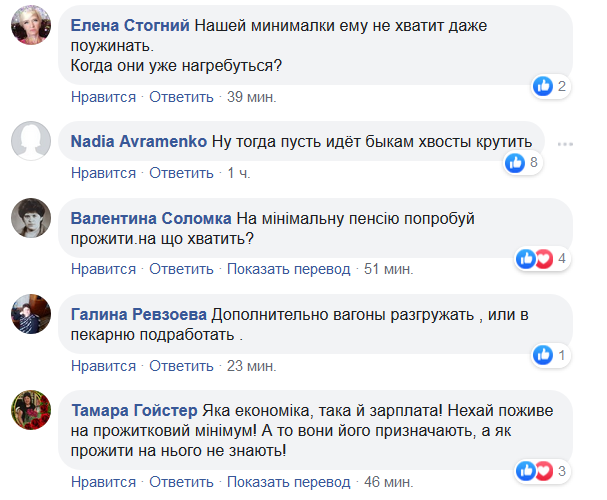Open Галина Ревзоева's profile photo

pyautogui.click(x=31, y=313)
